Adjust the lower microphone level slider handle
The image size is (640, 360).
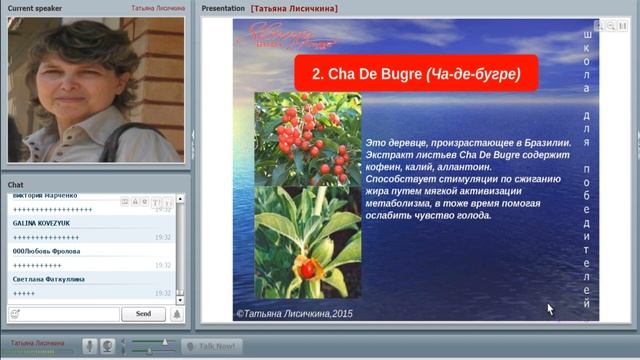149,351
